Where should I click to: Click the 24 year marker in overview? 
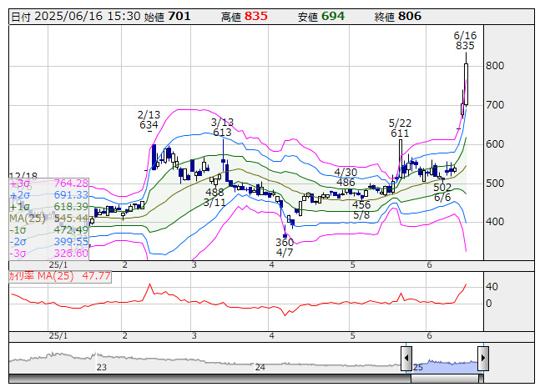point(260,367)
